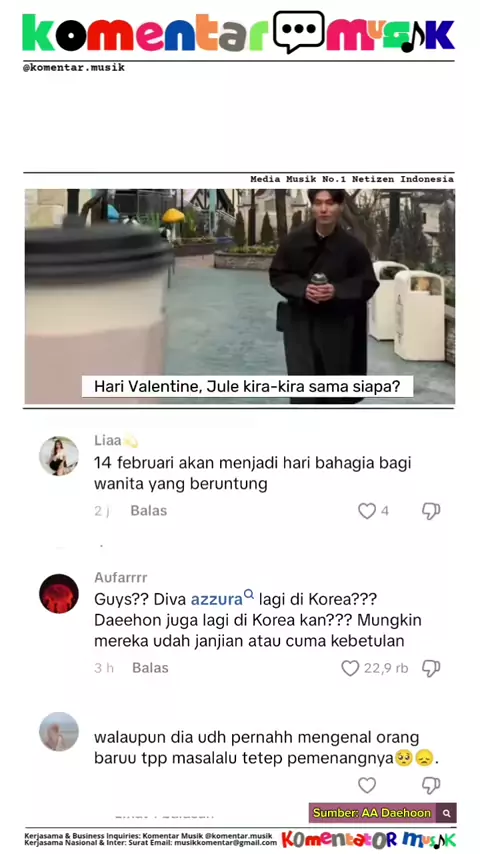Click the speech bubble icon in header logo
Screen dimensions: 480x854
pos(299,32)
